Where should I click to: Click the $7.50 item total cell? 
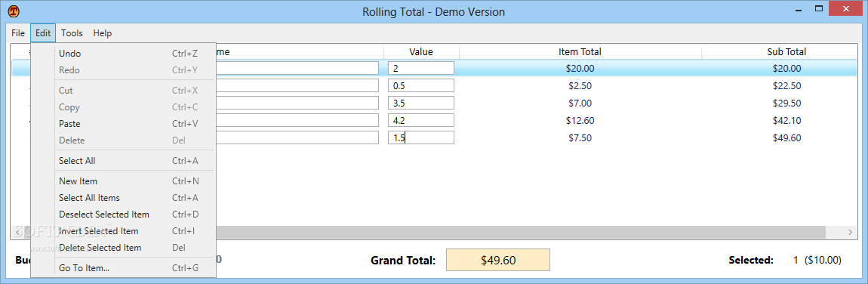coord(580,138)
